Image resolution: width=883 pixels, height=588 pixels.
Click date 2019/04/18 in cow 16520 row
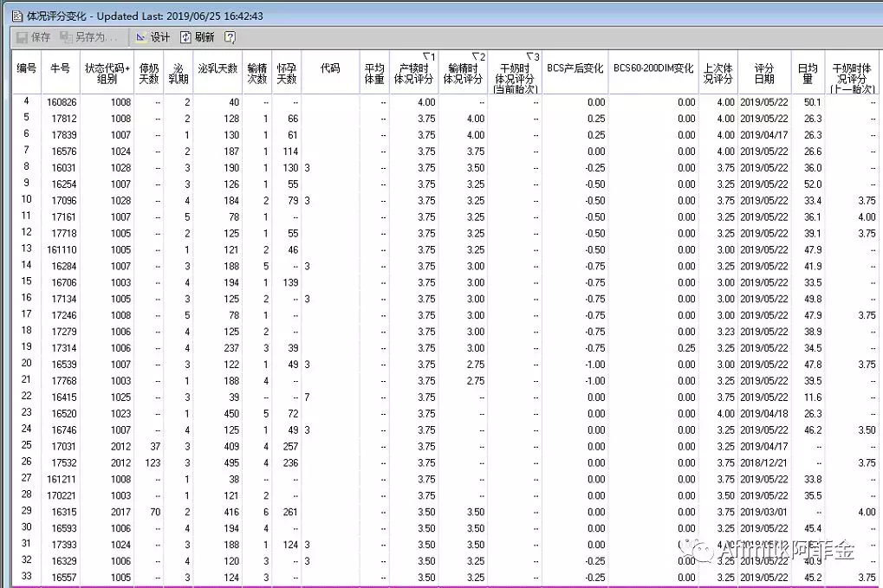coord(763,414)
